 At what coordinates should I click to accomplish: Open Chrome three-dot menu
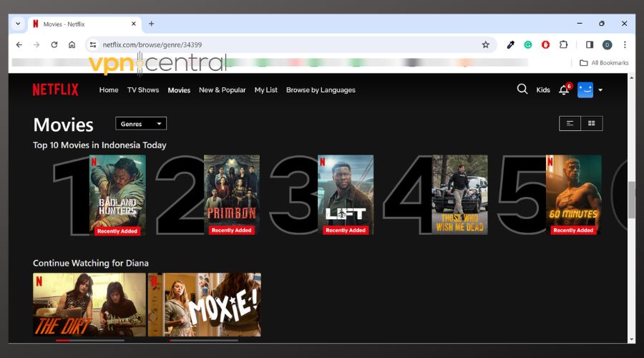point(625,45)
